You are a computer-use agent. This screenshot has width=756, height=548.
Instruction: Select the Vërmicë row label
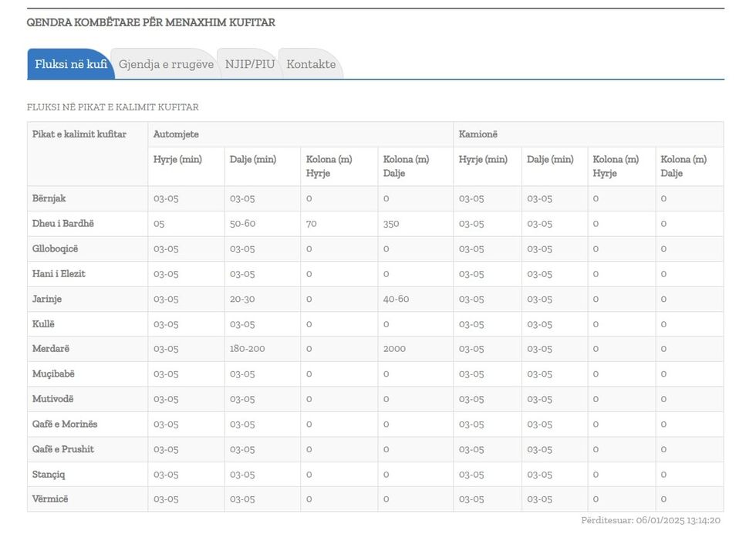tap(50, 499)
